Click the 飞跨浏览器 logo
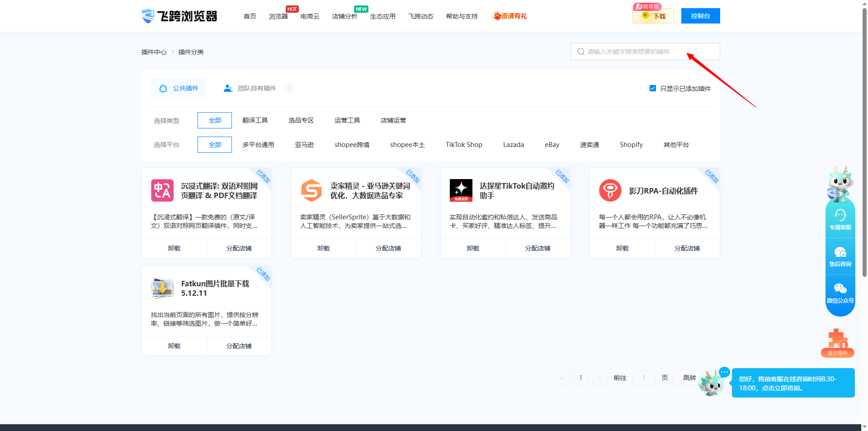Screen dimensions: 868x431 (179, 16)
